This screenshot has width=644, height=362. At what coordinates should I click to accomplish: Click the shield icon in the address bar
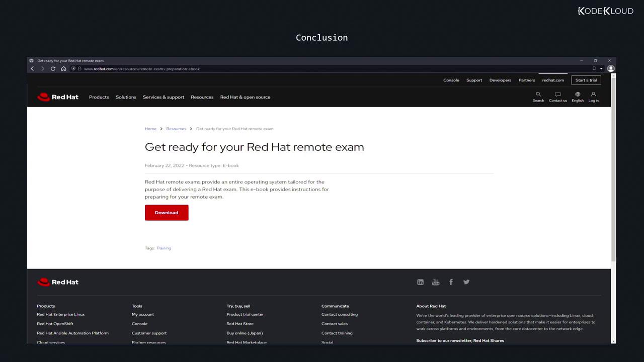pos(73,69)
